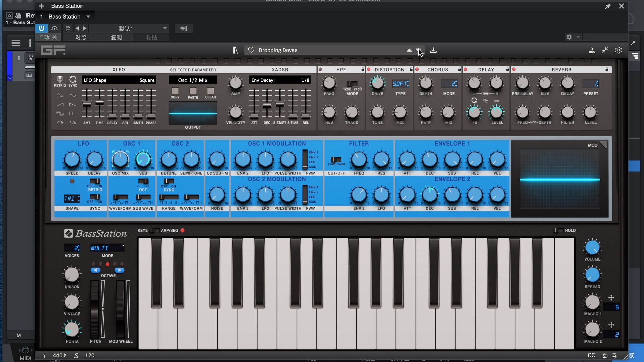Open the chorus MODE selector
Screen dimensions: 644x362
tap(449, 84)
